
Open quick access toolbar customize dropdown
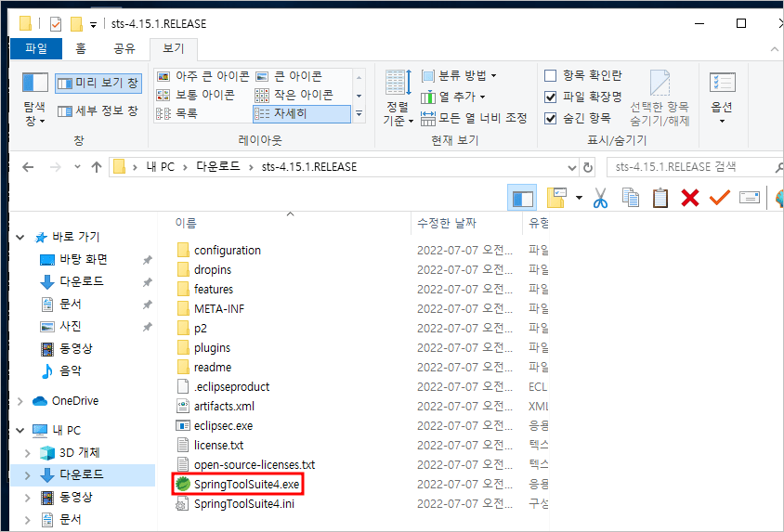point(93,24)
